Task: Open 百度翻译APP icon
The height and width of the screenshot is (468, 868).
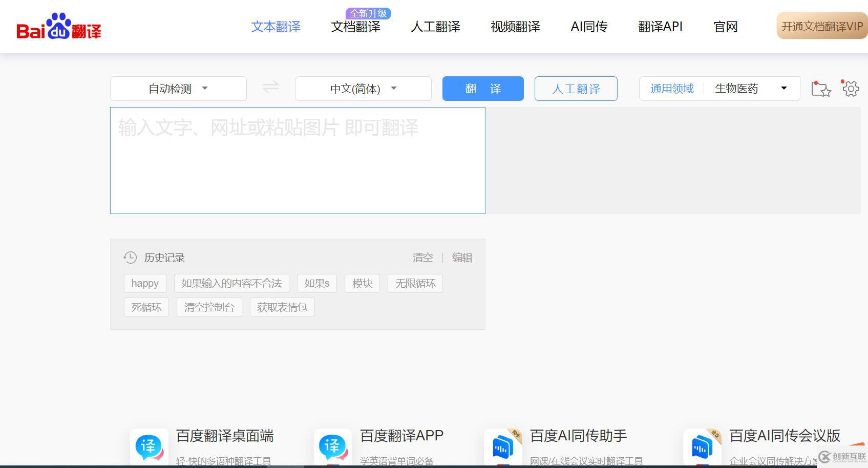Action: (x=333, y=446)
